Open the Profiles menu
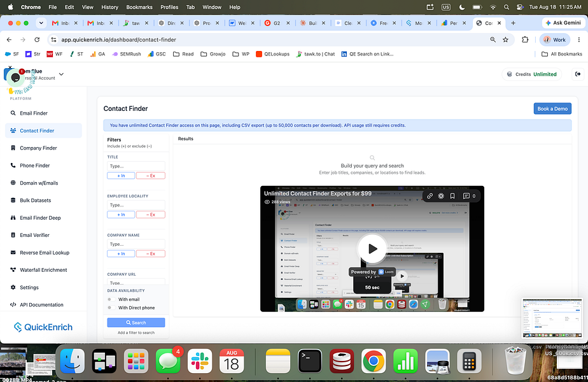This screenshot has height=382, width=588. pos(169,7)
